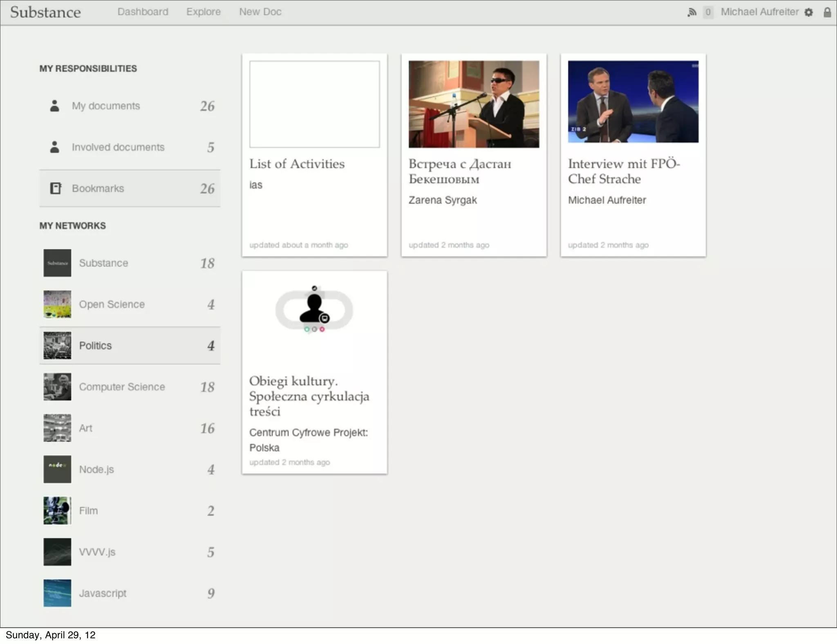Open the Dashboard menu item

143,12
